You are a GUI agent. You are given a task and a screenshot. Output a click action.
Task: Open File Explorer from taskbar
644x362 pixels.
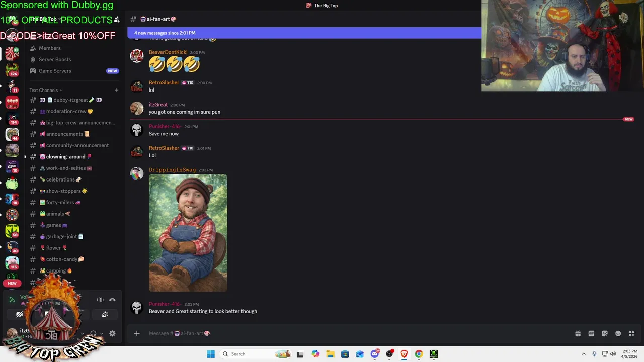pos(330,354)
